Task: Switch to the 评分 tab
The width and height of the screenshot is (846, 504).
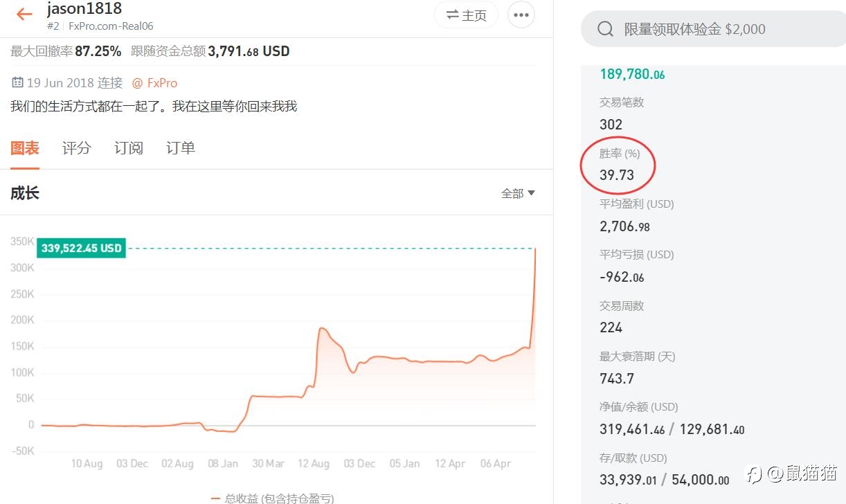Action: pos(76,148)
